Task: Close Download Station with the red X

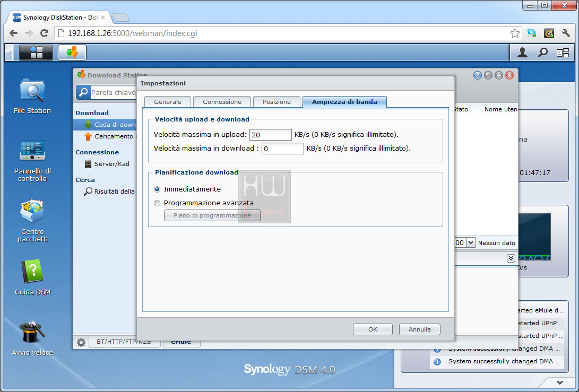Action: [509, 75]
